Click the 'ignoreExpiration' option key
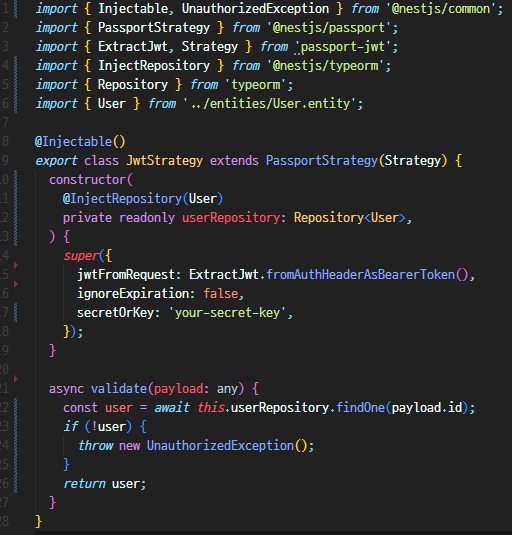Screen dimensions: 512x535 pos(133,294)
